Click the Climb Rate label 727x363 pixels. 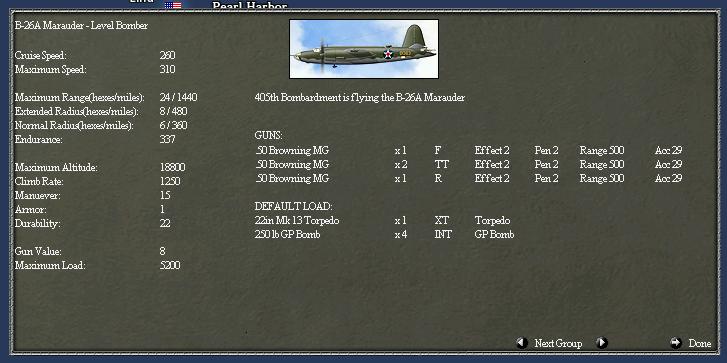tap(39, 181)
